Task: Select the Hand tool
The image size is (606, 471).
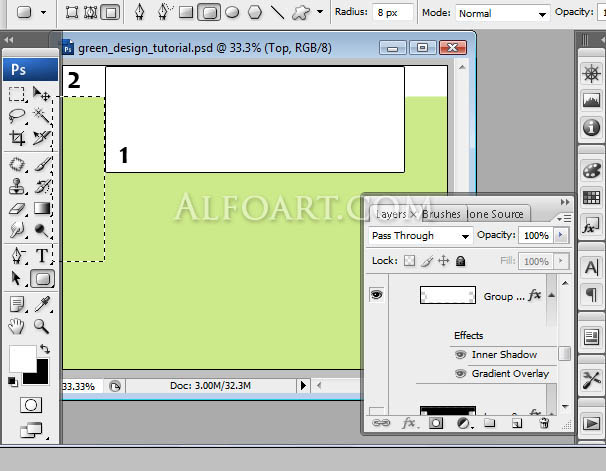Action: [17, 327]
